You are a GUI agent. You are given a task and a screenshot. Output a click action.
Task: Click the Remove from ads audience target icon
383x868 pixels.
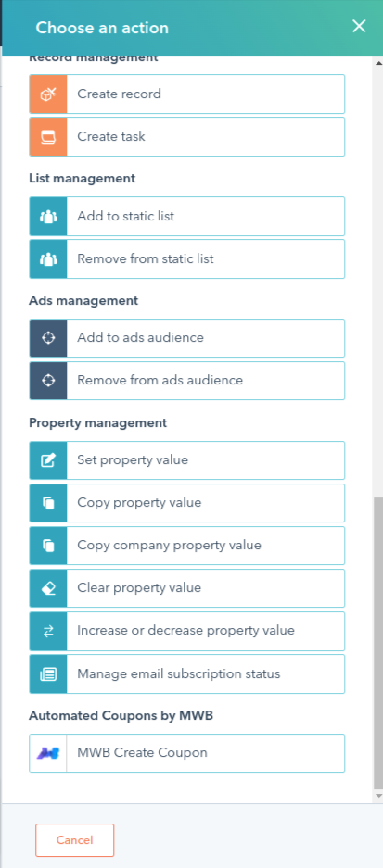(48, 381)
